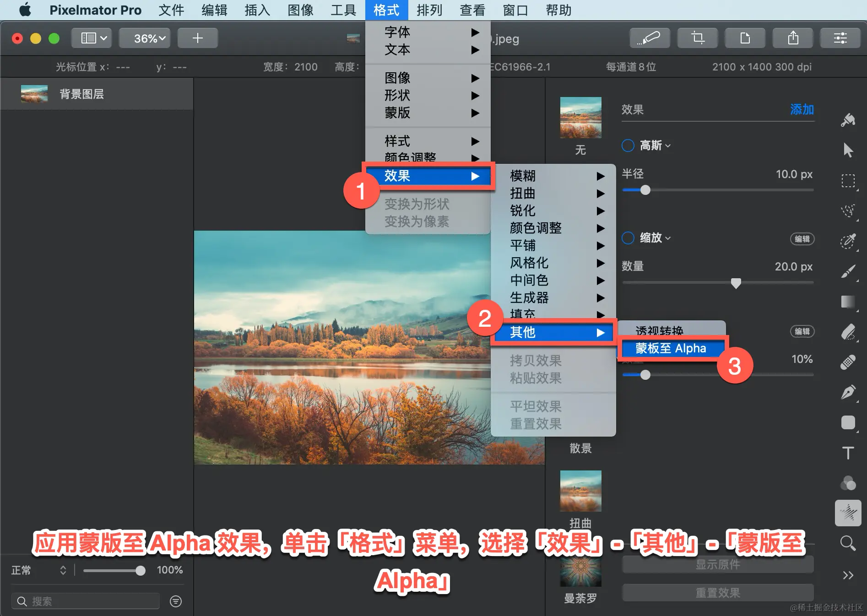The width and height of the screenshot is (867, 616).
Task: Open the paintbrush style toolbar button
Action: click(x=650, y=38)
